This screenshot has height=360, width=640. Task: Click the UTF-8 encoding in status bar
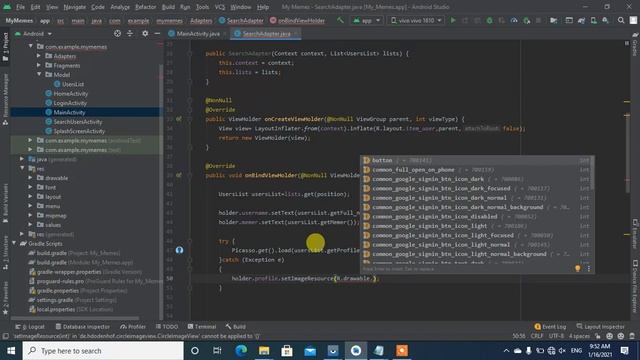[x=556, y=336]
